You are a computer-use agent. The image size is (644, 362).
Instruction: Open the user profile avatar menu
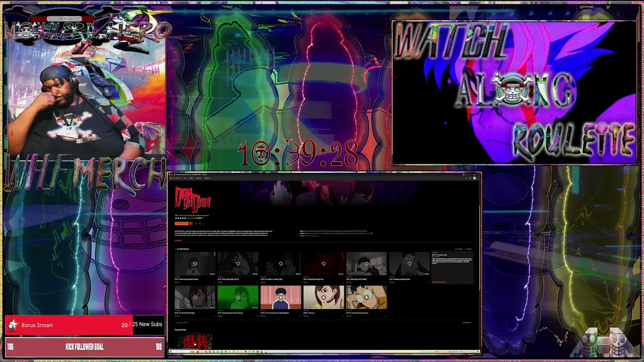(474, 178)
